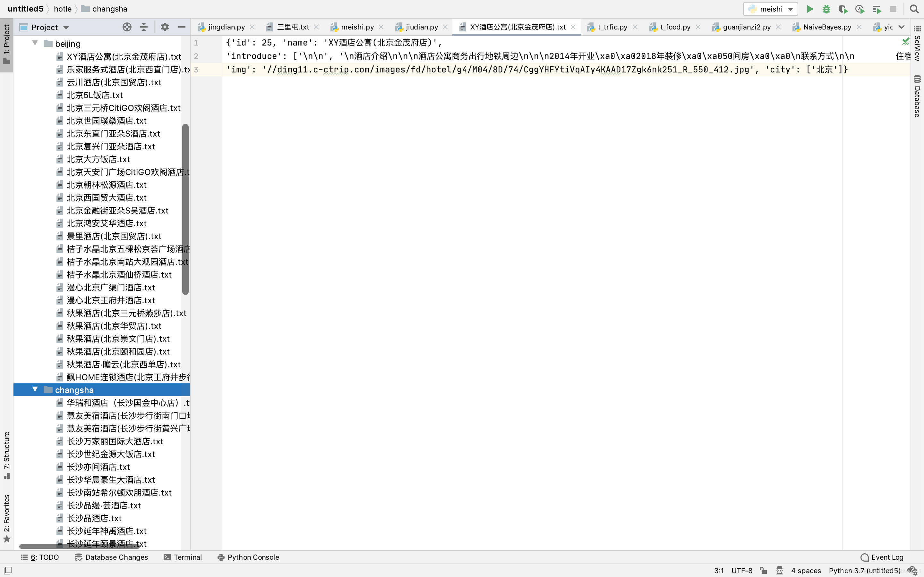Switch to NaiveBayes.py editor tab
Image resolution: width=924 pixels, height=577 pixels.
click(827, 27)
